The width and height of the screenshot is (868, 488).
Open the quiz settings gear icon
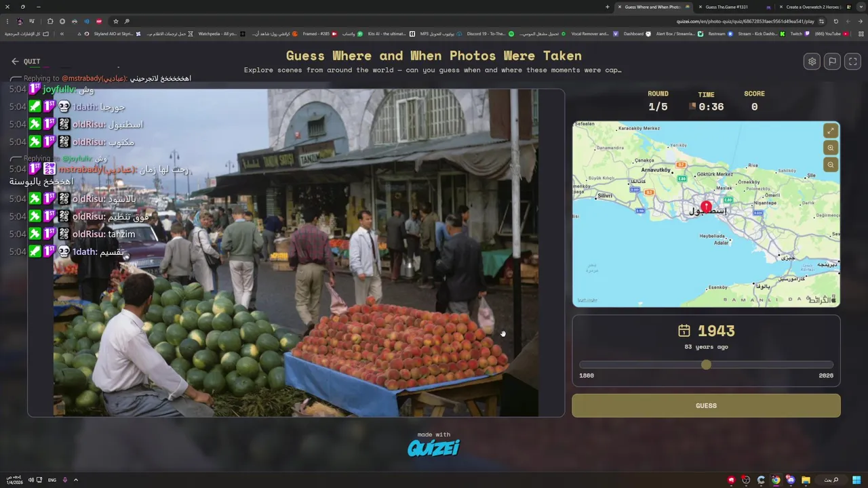(812, 62)
